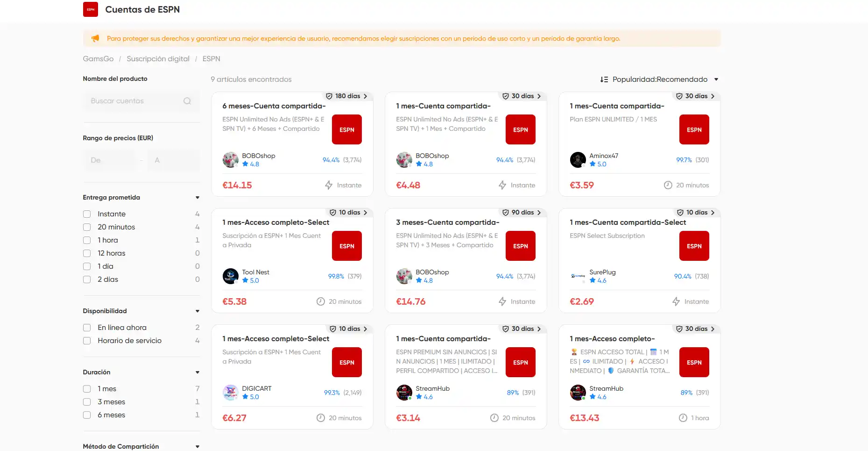
Task: Open the ESPN breadcrumb item
Action: [211, 59]
